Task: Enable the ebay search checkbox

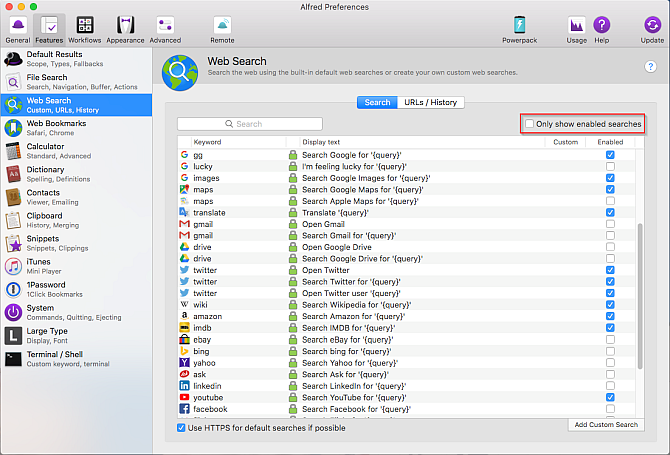Action: point(610,339)
